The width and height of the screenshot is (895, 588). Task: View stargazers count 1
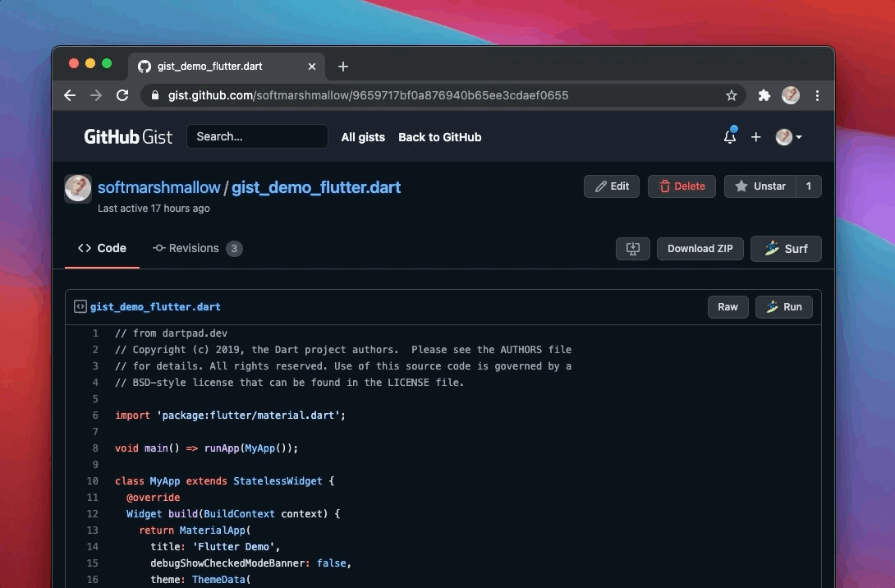click(809, 186)
